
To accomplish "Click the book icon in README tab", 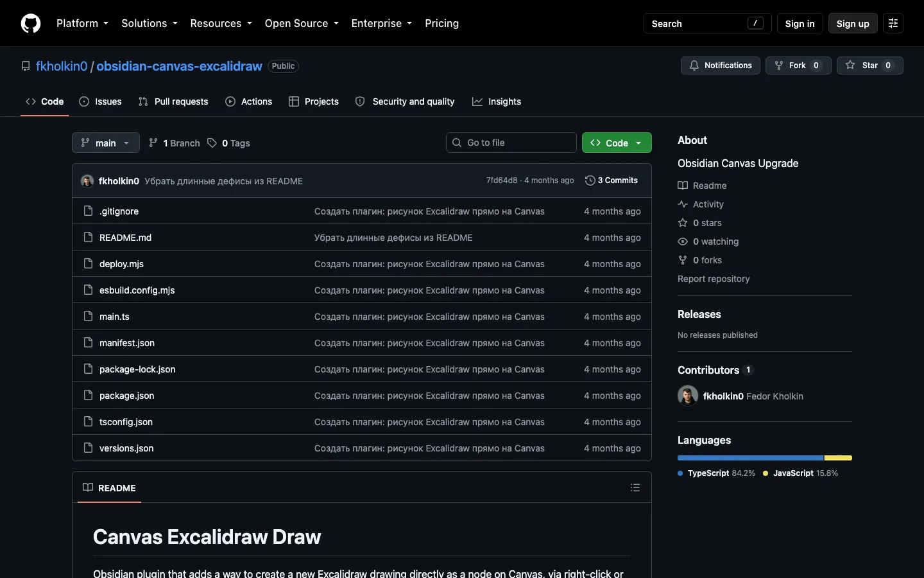I will point(88,487).
